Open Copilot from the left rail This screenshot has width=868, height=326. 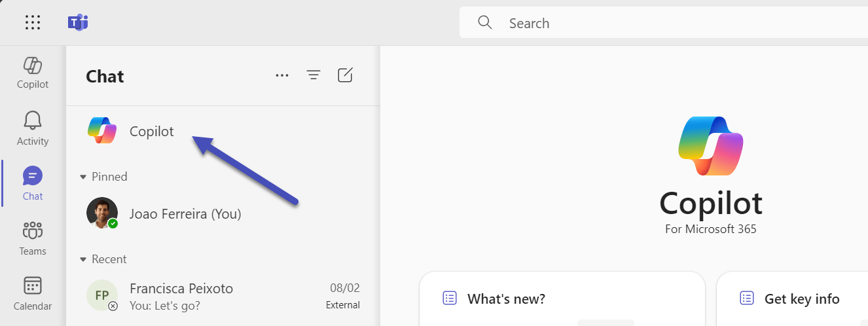click(x=33, y=72)
